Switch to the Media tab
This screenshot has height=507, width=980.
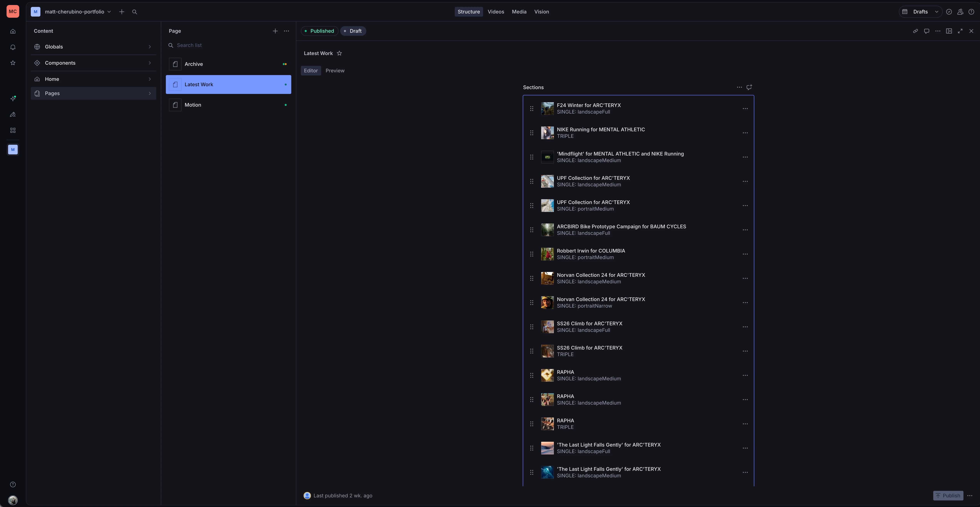[x=519, y=12]
